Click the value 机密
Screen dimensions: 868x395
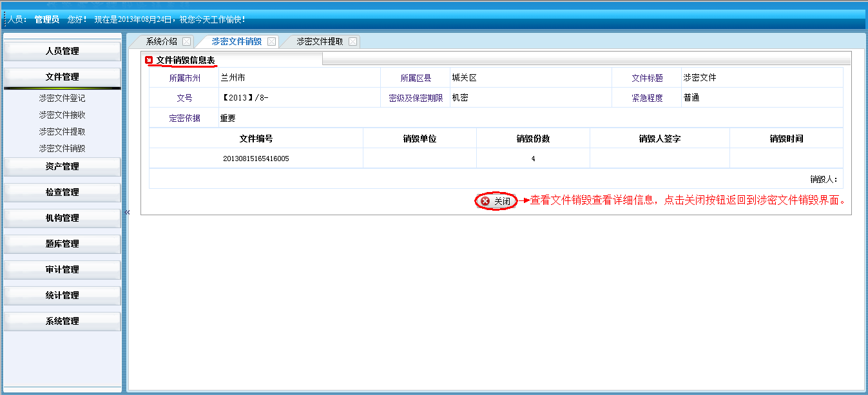pos(460,98)
